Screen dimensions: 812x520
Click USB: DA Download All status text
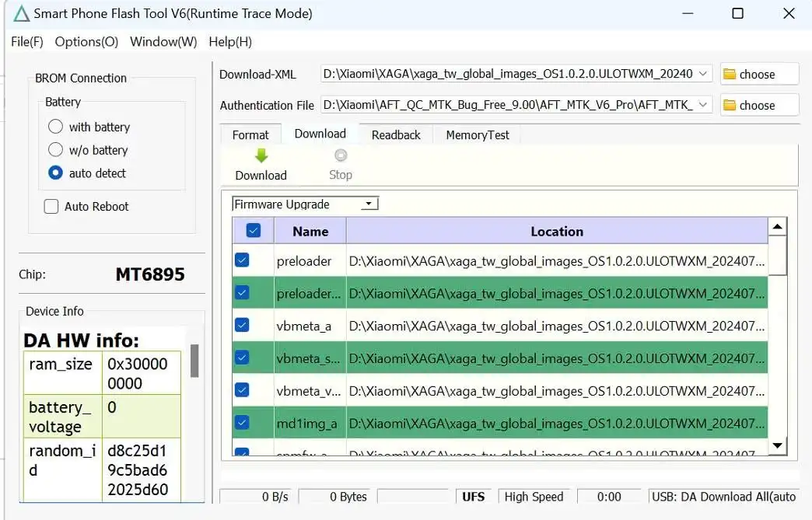coord(723,497)
